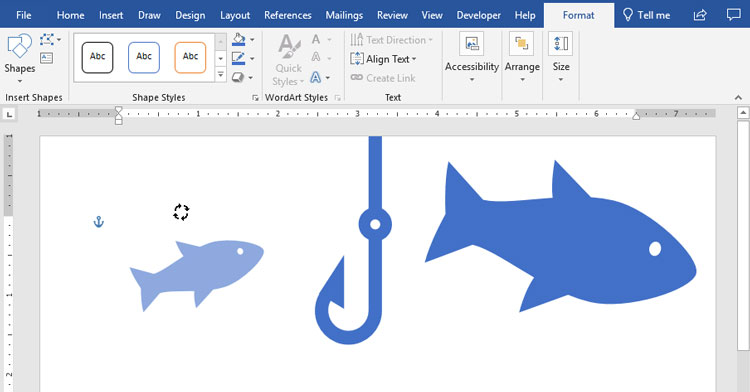Go to next row of Shape Styles gallery
The image size is (750, 392).
coord(221,58)
